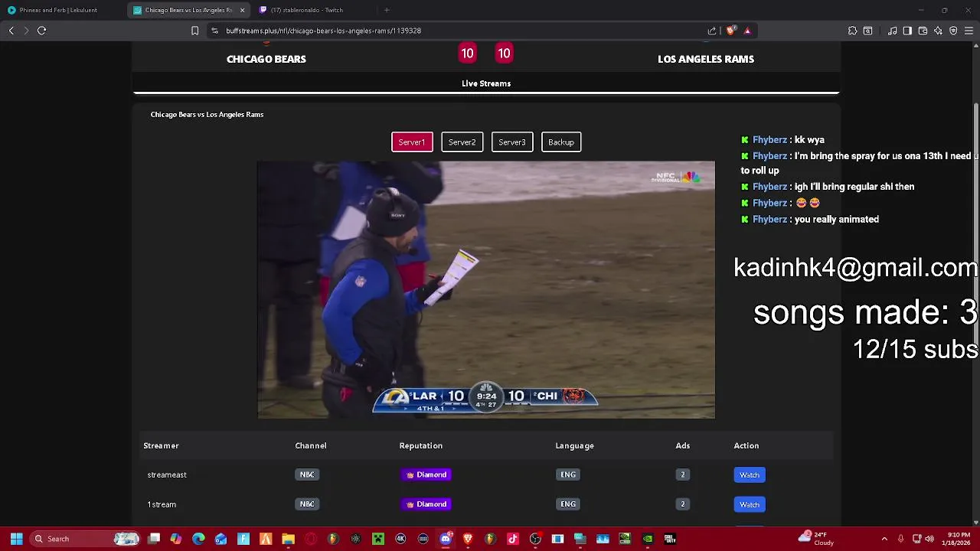Open a new browser tab
Image resolution: width=980 pixels, height=551 pixels.
pos(387,10)
